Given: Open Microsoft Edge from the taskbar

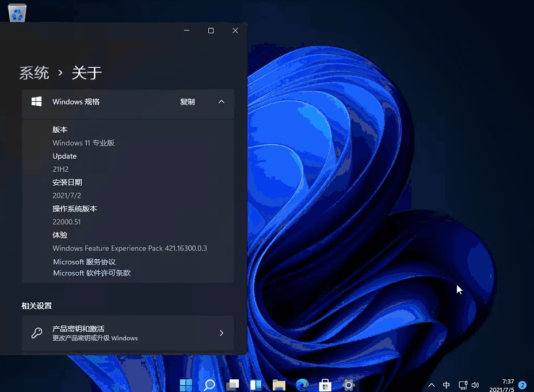Looking at the screenshot, I should pyautogui.click(x=302, y=385).
